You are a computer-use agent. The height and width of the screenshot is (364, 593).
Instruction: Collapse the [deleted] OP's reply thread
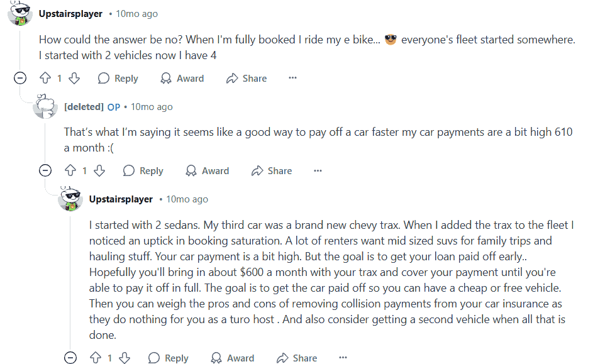pos(45,170)
